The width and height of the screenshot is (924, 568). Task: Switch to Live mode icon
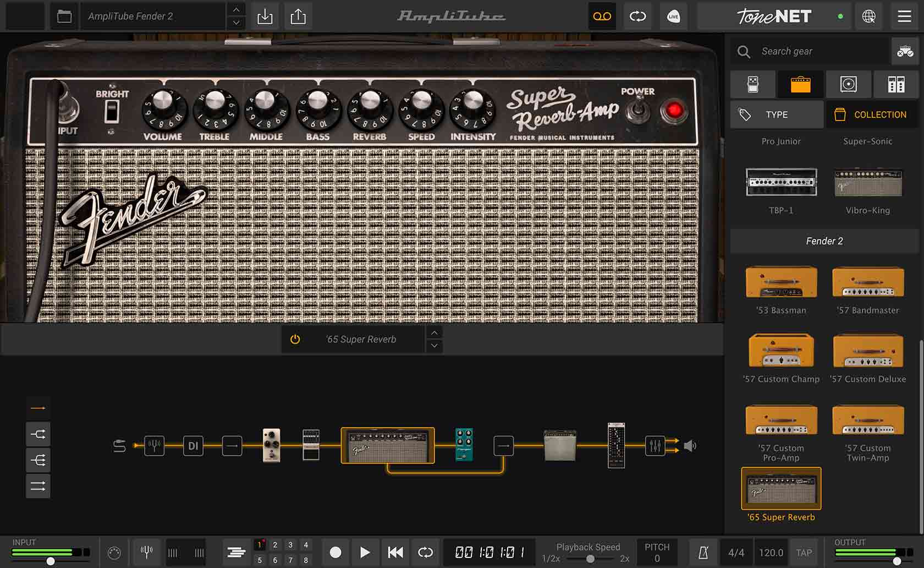coord(673,17)
